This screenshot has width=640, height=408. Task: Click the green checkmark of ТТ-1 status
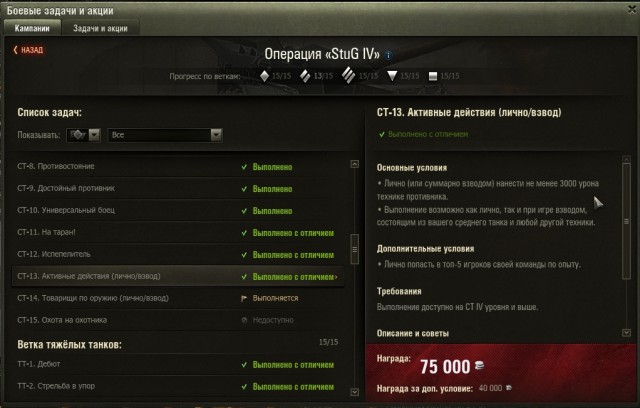[x=244, y=365]
